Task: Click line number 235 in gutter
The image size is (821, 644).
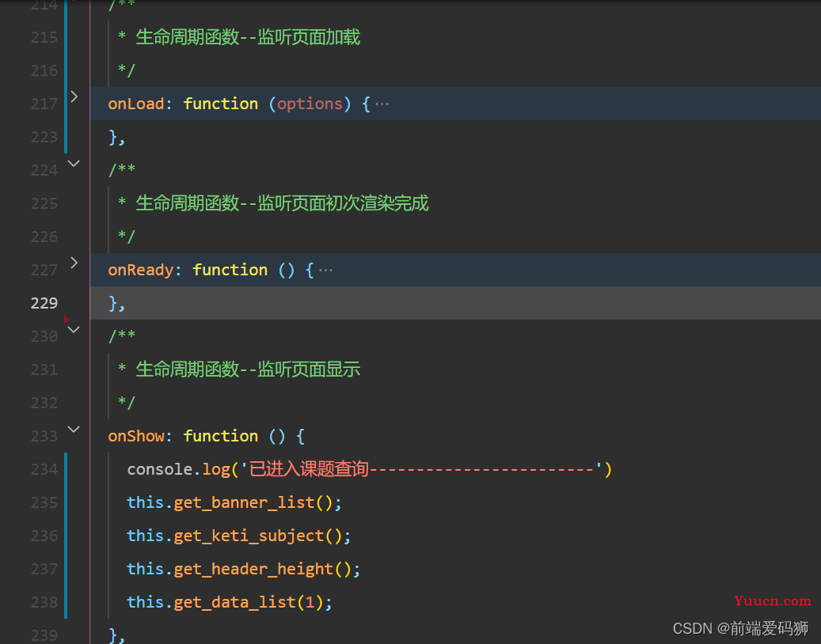Action: pos(44,502)
